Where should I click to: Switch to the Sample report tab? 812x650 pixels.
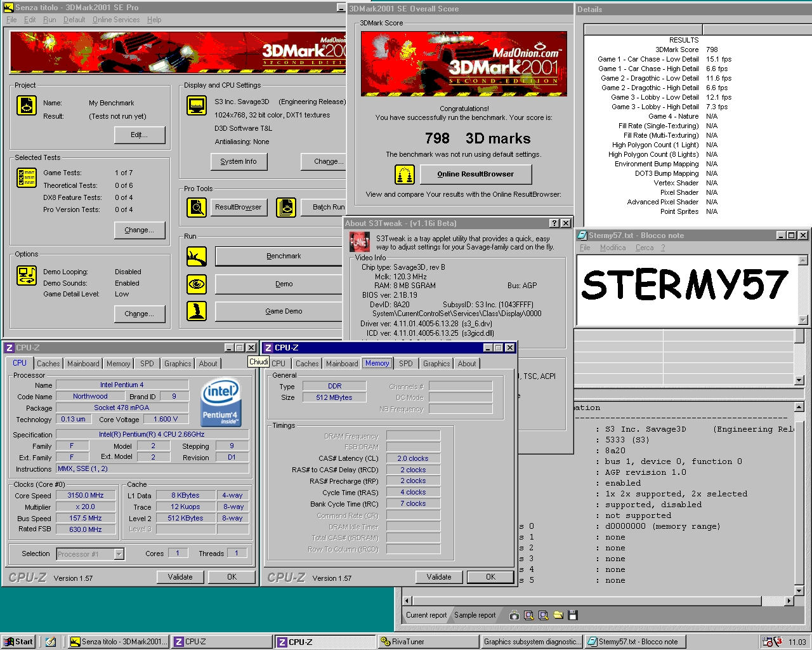pos(475,615)
